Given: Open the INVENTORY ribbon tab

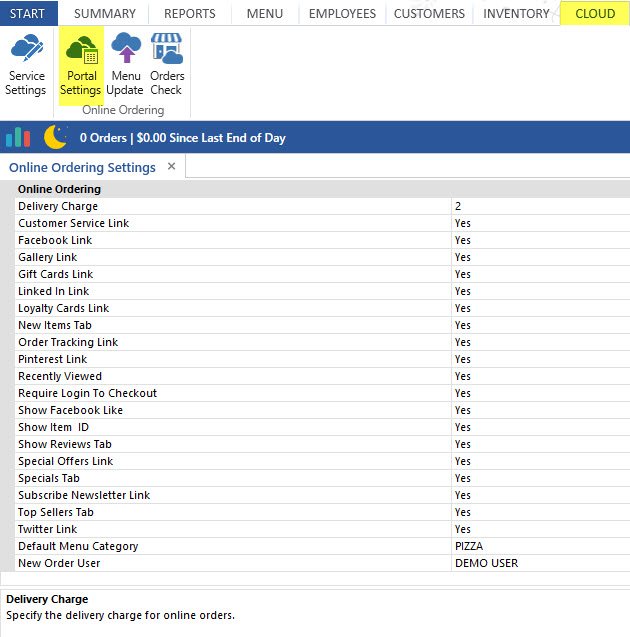Looking at the screenshot, I should point(516,13).
